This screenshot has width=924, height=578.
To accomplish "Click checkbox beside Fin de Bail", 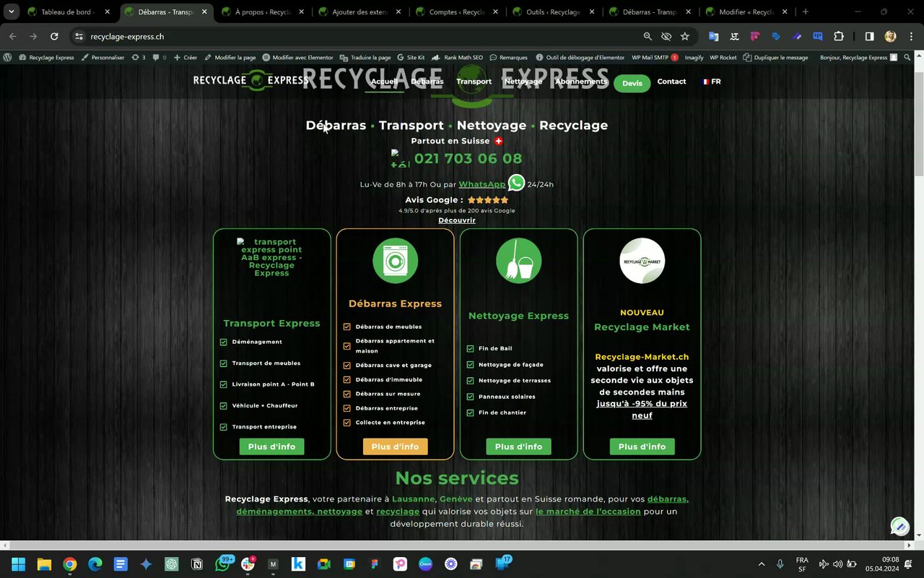I will (x=470, y=348).
